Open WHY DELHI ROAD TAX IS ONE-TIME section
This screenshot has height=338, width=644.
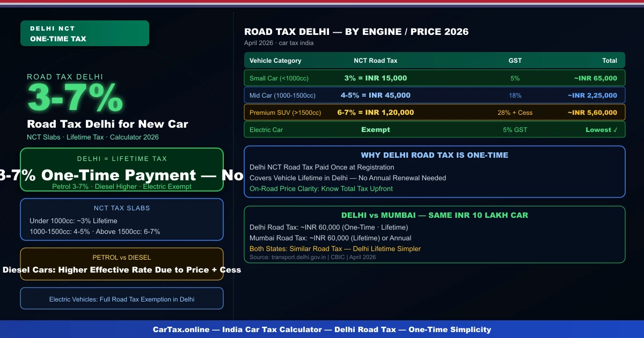click(435, 172)
